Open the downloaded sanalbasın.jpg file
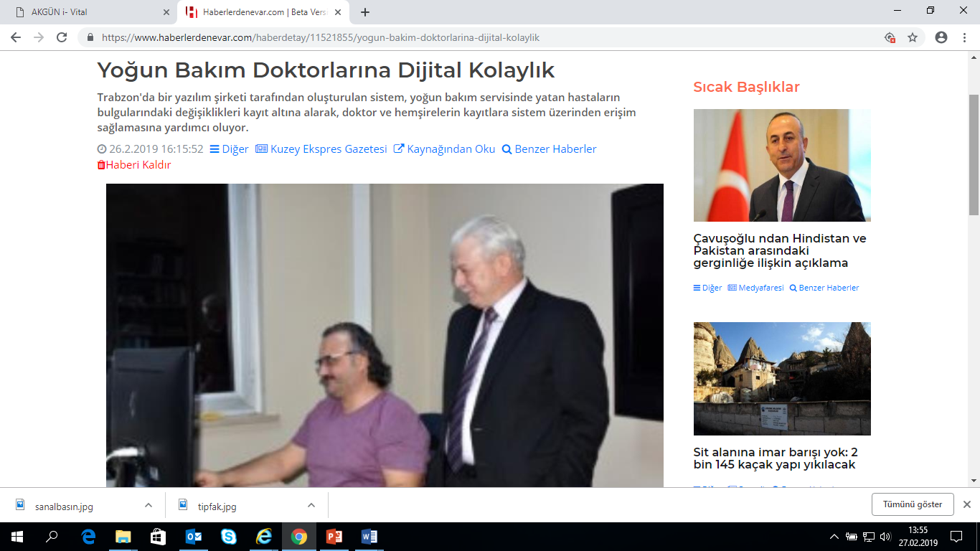 click(64, 506)
